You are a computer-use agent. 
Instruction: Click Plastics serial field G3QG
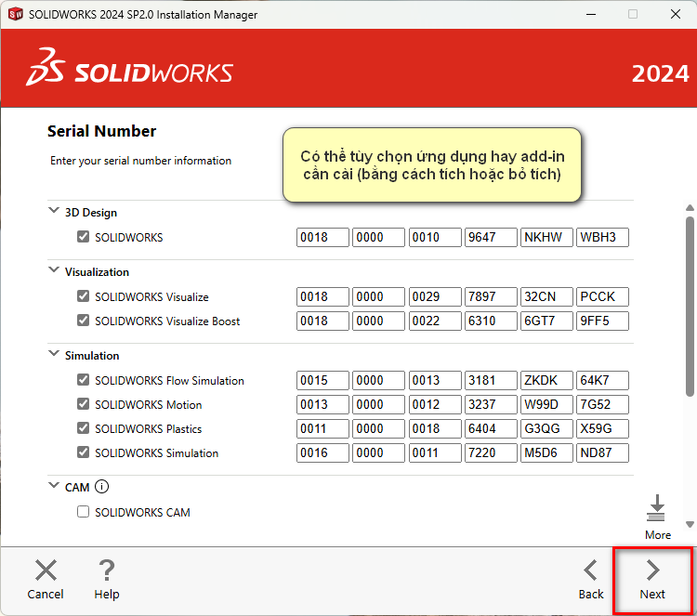tap(546, 428)
